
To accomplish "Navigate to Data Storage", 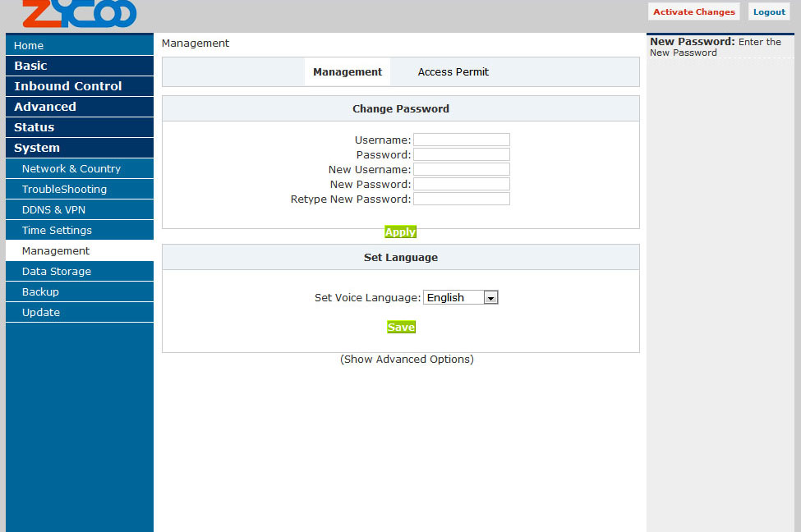I will pyautogui.click(x=56, y=271).
